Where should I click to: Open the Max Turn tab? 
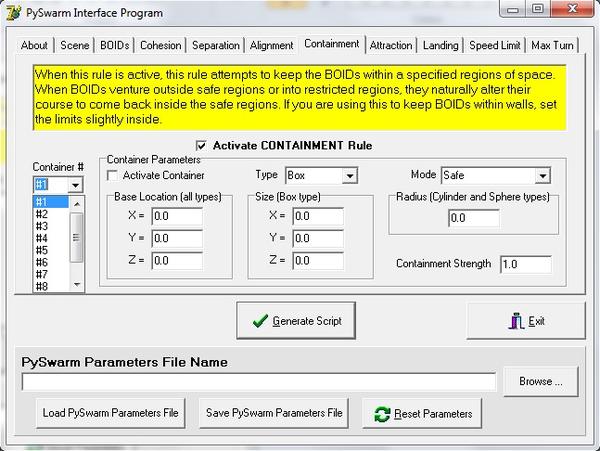(x=552, y=46)
